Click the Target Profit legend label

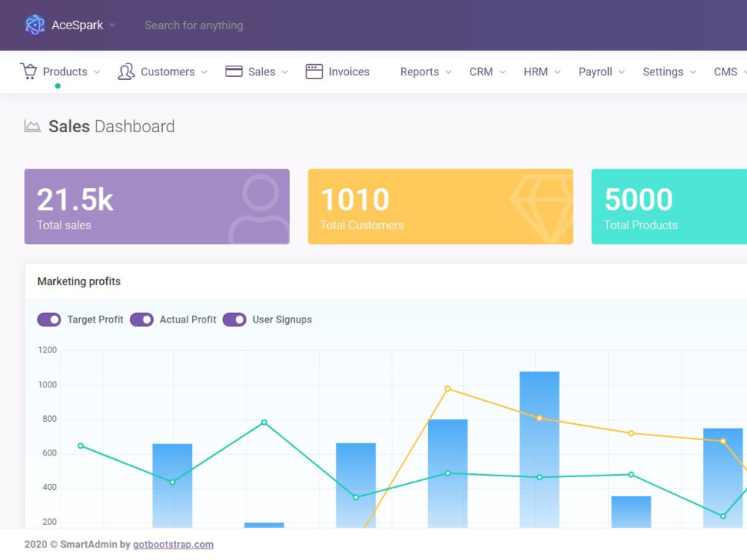[96, 320]
